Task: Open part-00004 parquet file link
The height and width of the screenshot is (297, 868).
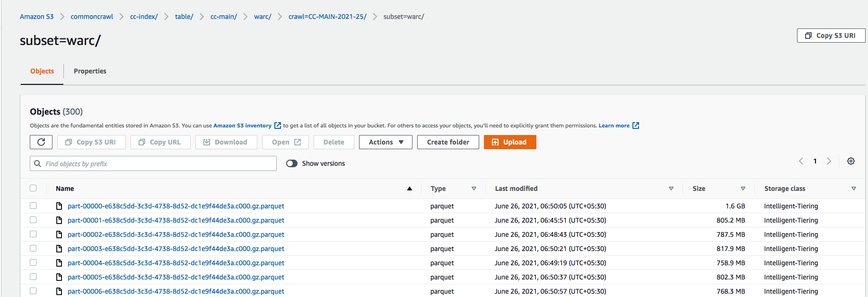Action: coord(176,263)
